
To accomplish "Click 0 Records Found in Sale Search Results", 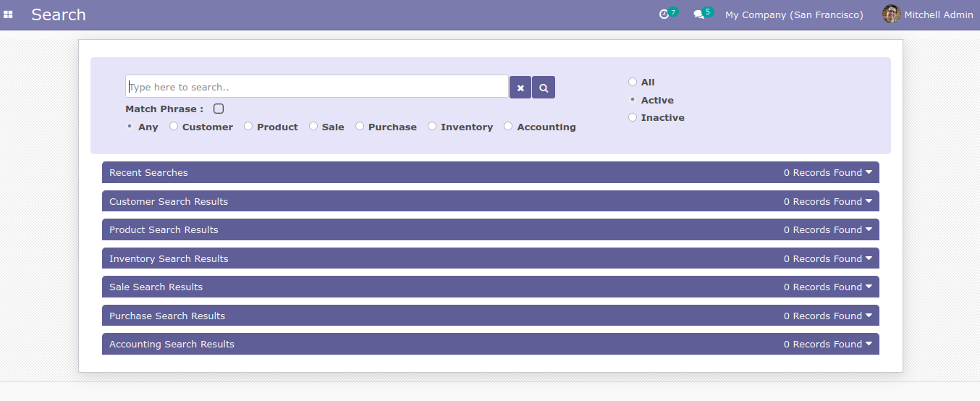I will coord(823,287).
